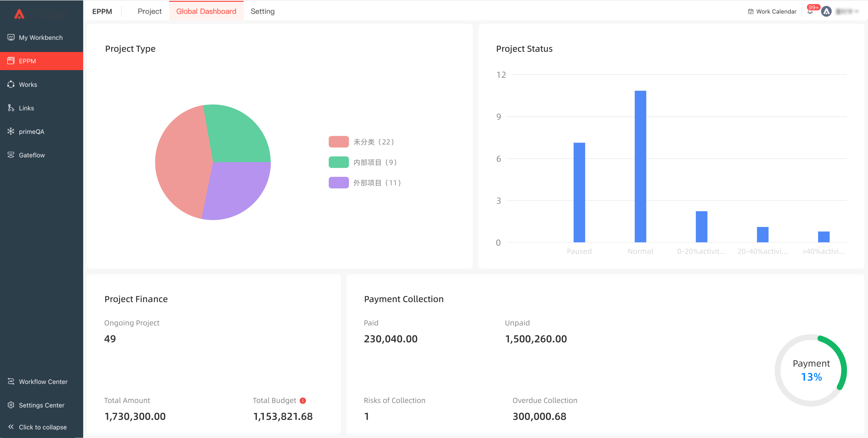Click the Paused bar in chart
The width and height of the screenshot is (868, 438).
(579, 192)
